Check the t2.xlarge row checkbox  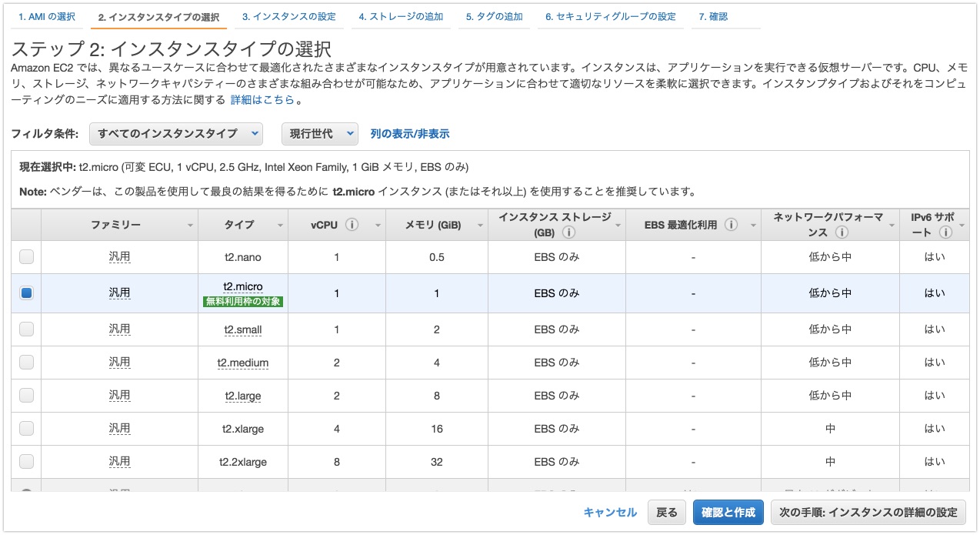[26, 428]
